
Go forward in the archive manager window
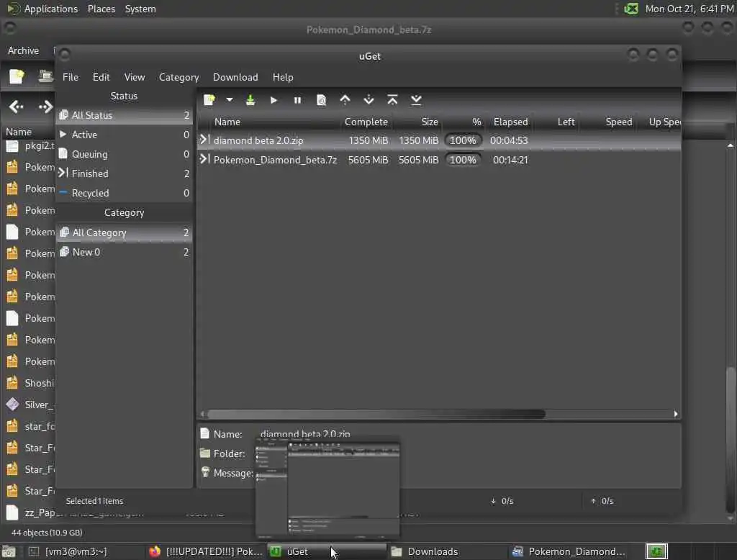pos(45,107)
